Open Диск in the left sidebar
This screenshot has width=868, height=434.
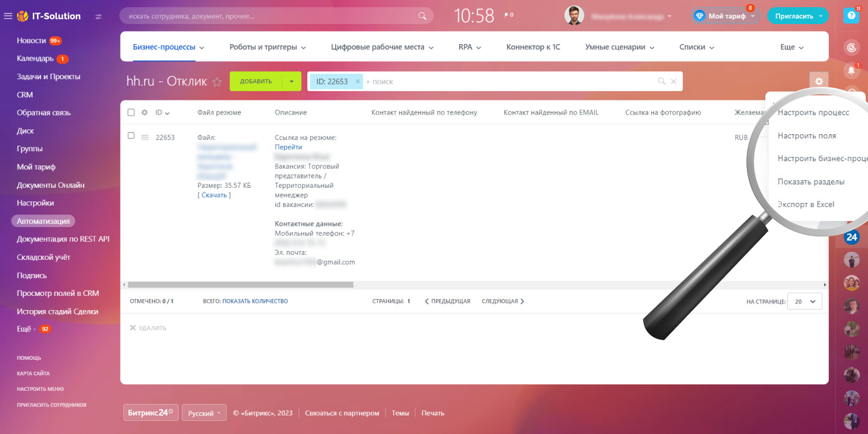click(x=25, y=130)
